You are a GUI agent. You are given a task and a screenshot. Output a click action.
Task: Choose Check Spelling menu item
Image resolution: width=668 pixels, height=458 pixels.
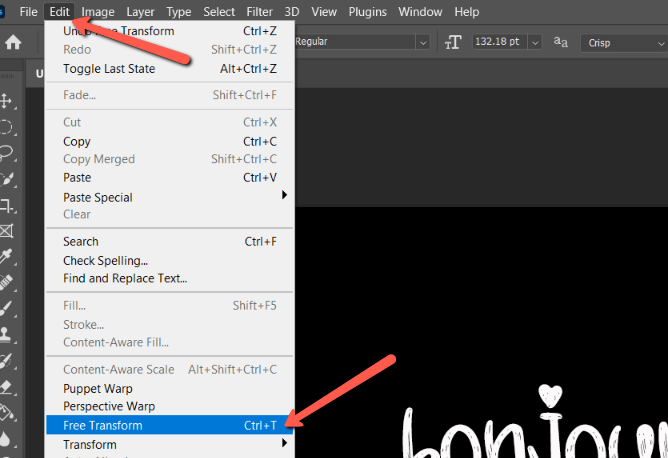(170, 260)
